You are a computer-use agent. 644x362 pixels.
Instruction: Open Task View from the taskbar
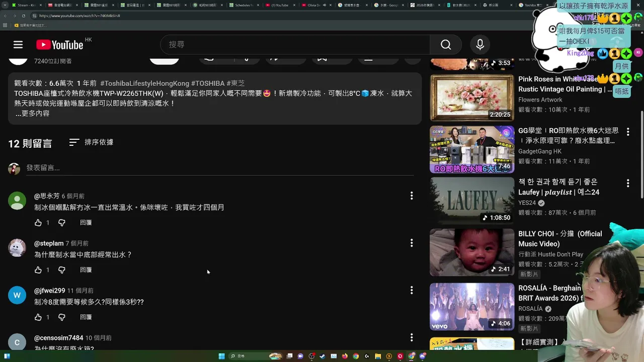pos(289,356)
